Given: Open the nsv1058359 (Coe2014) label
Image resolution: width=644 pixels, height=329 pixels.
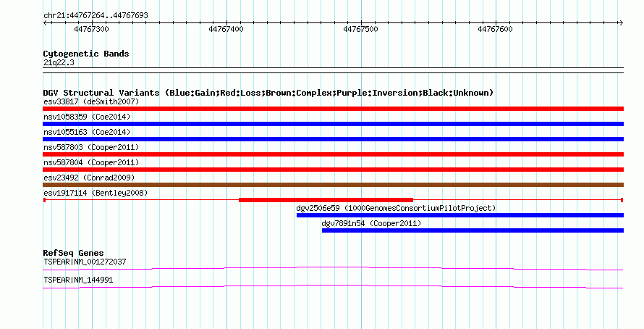Looking at the screenshot, I should (x=87, y=117).
